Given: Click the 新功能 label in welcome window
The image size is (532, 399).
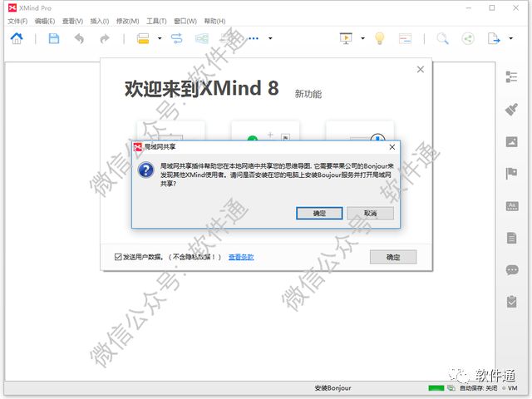Looking at the screenshot, I should click(x=308, y=94).
